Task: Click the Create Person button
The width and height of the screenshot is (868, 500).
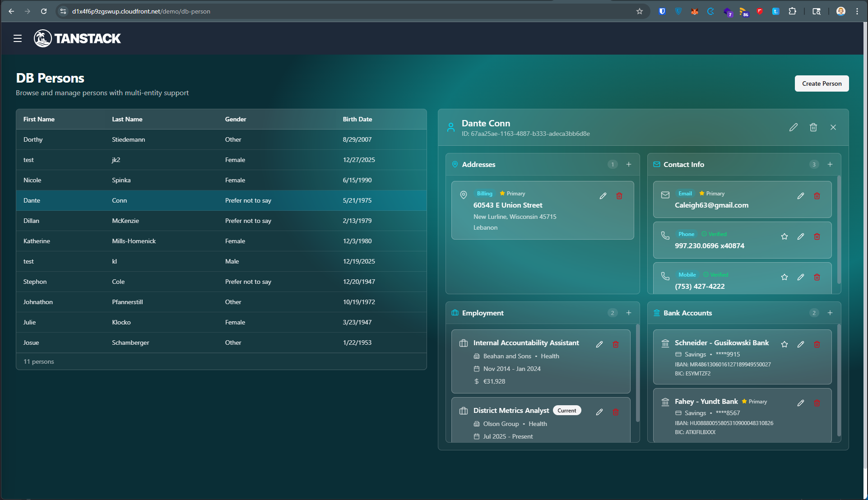Action: tap(821, 83)
